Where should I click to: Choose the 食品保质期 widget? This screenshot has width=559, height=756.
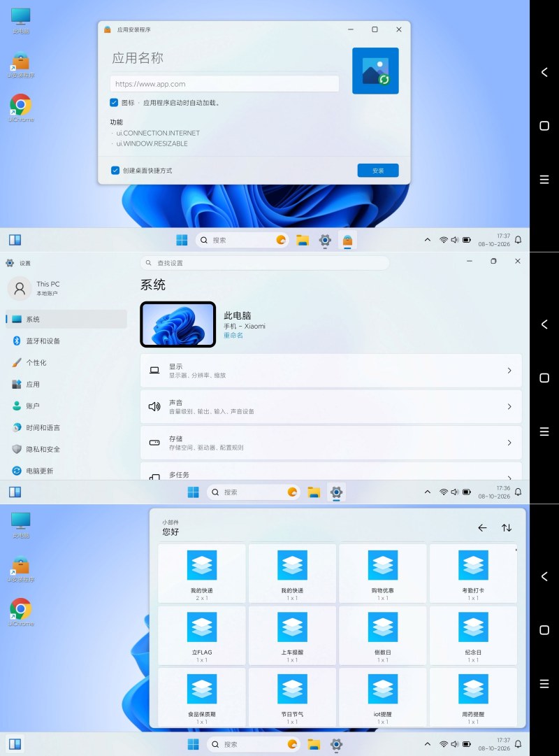pyautogui.click(x=202, y=697)
